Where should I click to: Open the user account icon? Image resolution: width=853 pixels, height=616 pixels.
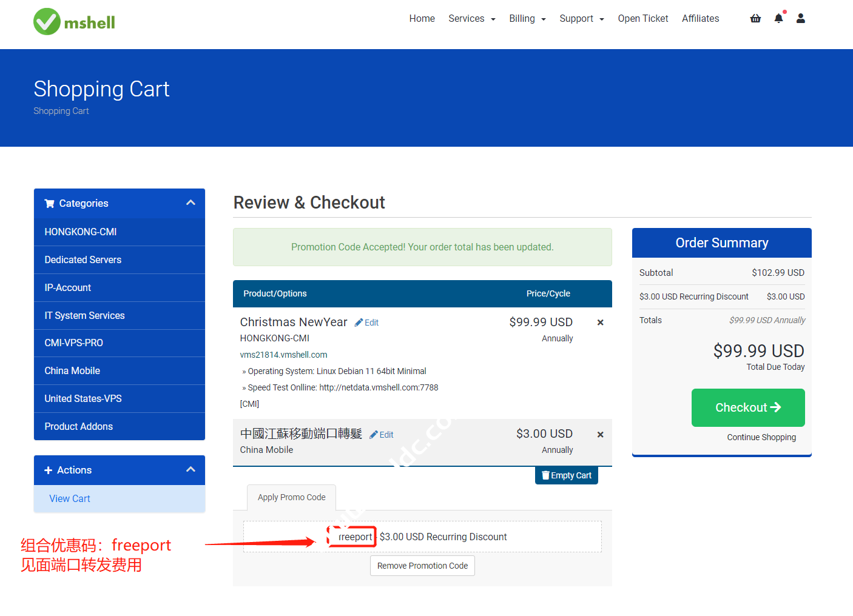[801, 19]
